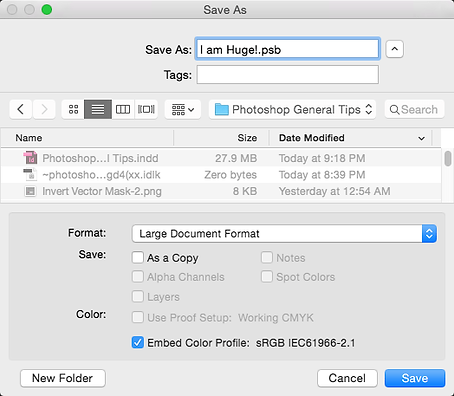Switch to list view
Image resolution: width=454 pixels, height=396 pixels.
click(x=98, y=109)
